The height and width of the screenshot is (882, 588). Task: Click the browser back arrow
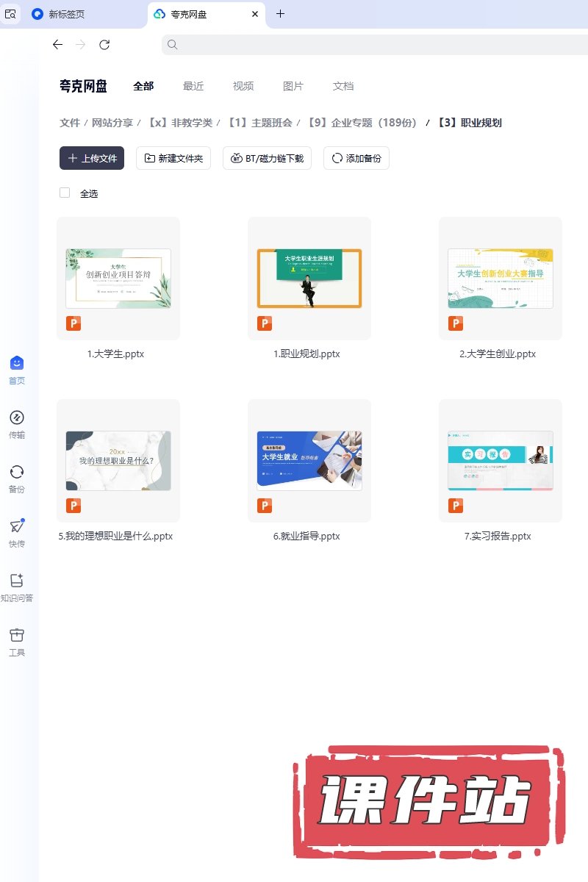coord(58,45)
